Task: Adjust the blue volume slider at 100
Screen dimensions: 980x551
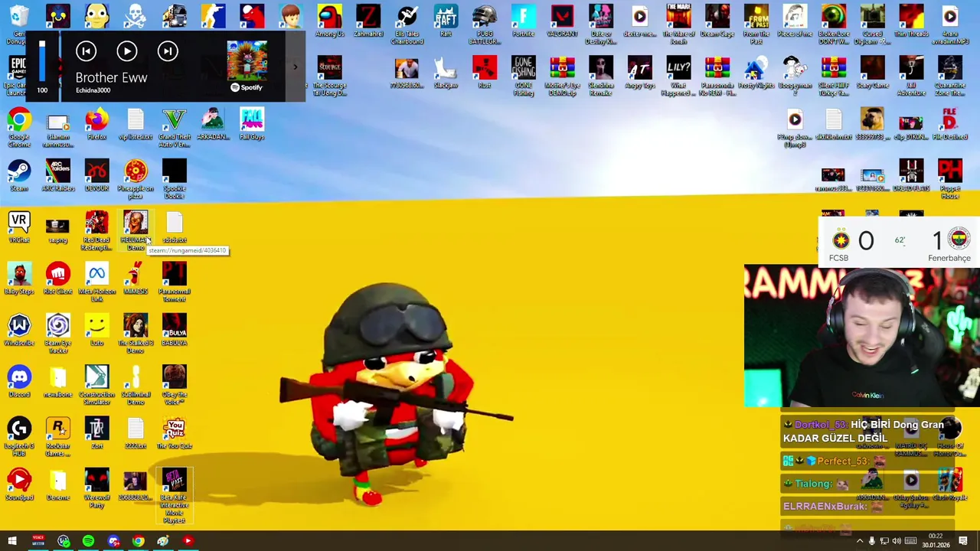Action: coord(42,62)
